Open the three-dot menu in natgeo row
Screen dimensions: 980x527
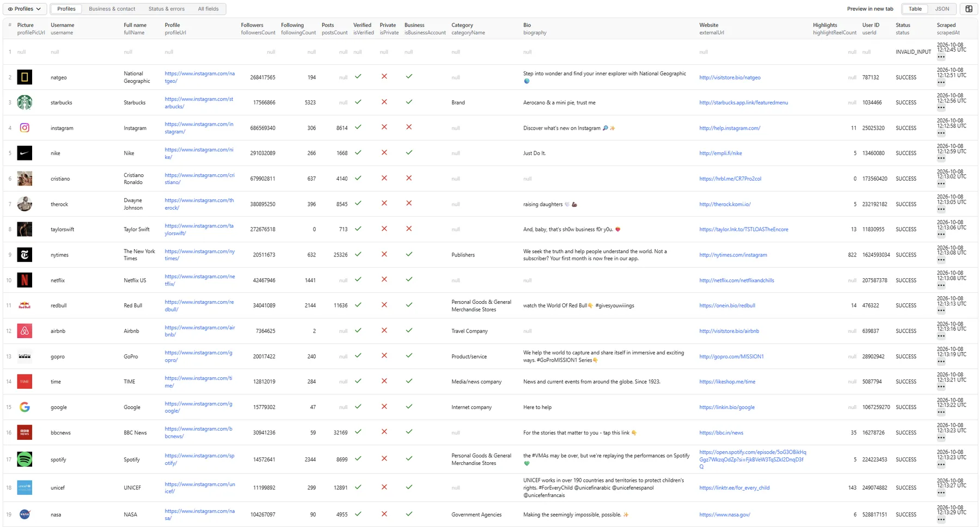click(x=941, y=83)
